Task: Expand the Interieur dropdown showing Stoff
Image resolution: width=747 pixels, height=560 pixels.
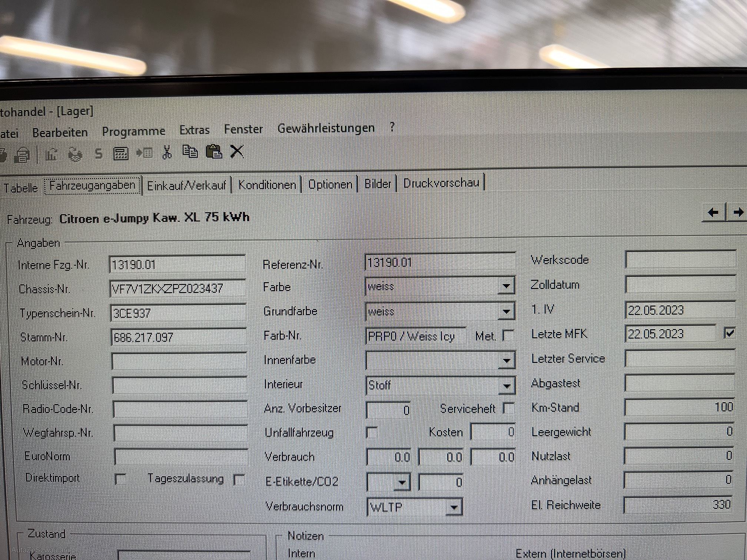Action: coord(507,386)
